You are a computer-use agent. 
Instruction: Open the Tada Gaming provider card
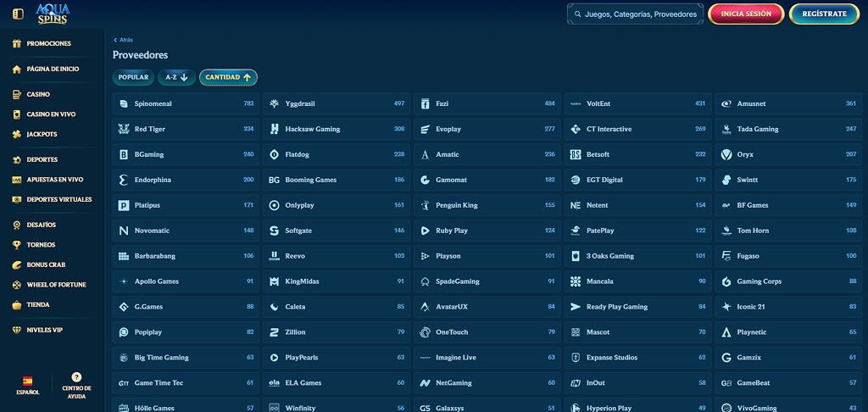788,130
